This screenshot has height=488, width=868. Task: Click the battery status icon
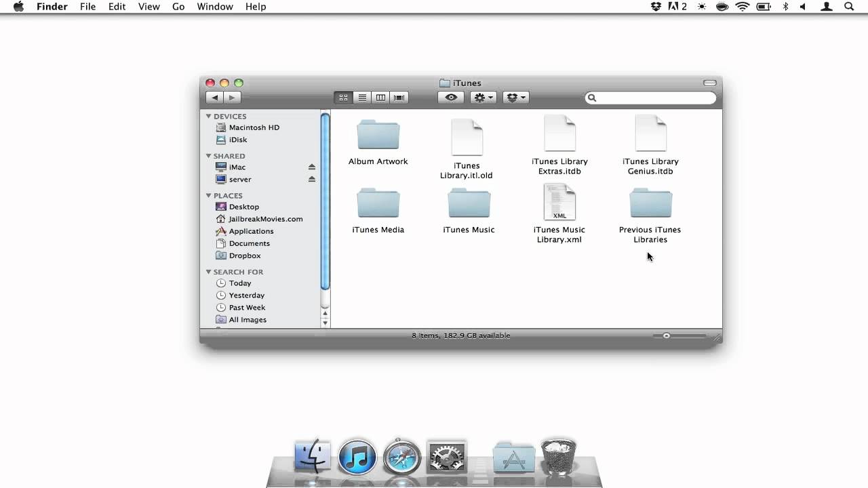click(x=764, y=7)
